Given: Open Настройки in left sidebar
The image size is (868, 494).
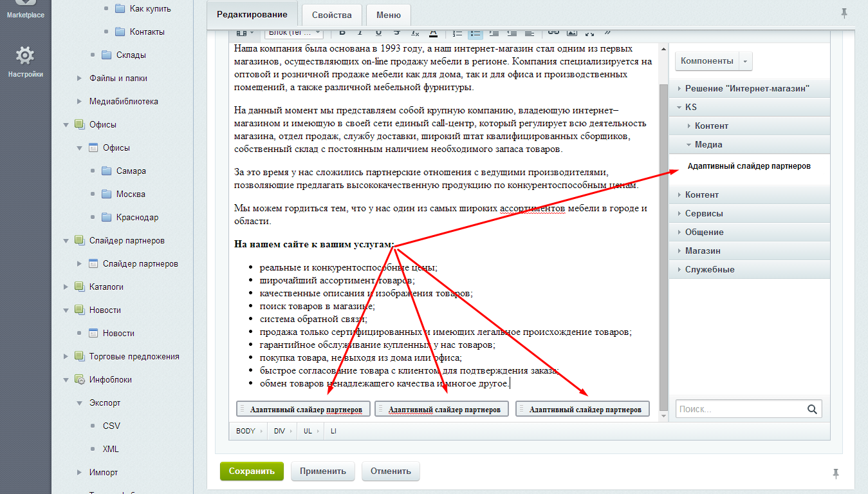Looking at the screenshot, I should click(25, 62).
